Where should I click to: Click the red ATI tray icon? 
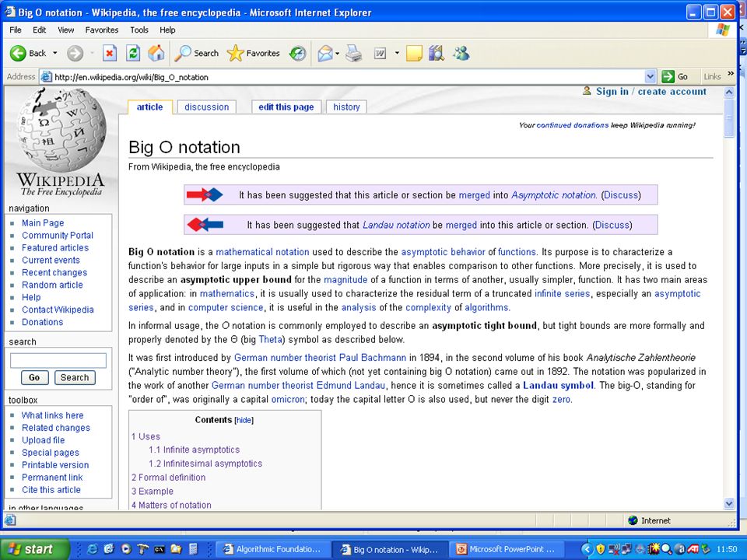pos(693,549)
